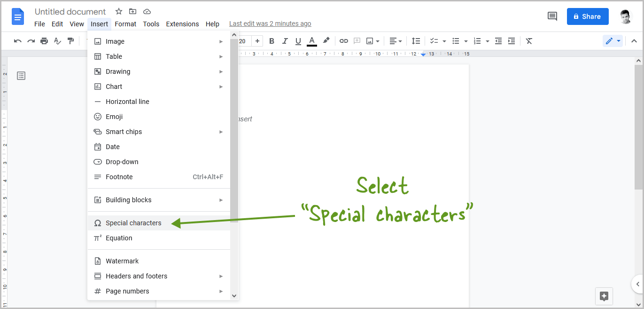644x309 pixels.
Task: Open the line spacing dropdown
Action: click(416, 41)
